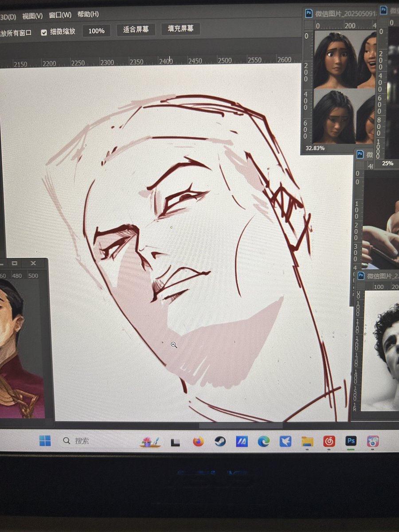399x532 pixels.
Task: Click the looking-down woman reference image
Action: (335, 116)
